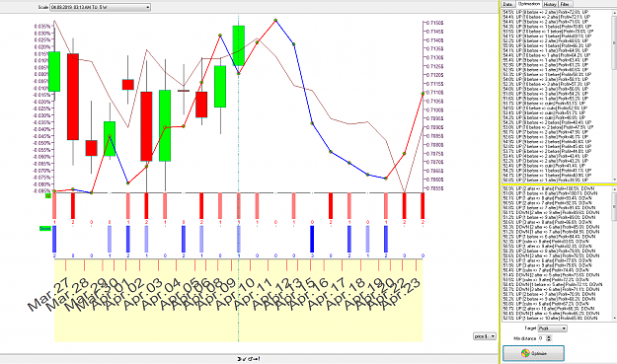Click the down arrow of the lower results list scrollbar
617x364 pixels.
click(614, 318)
